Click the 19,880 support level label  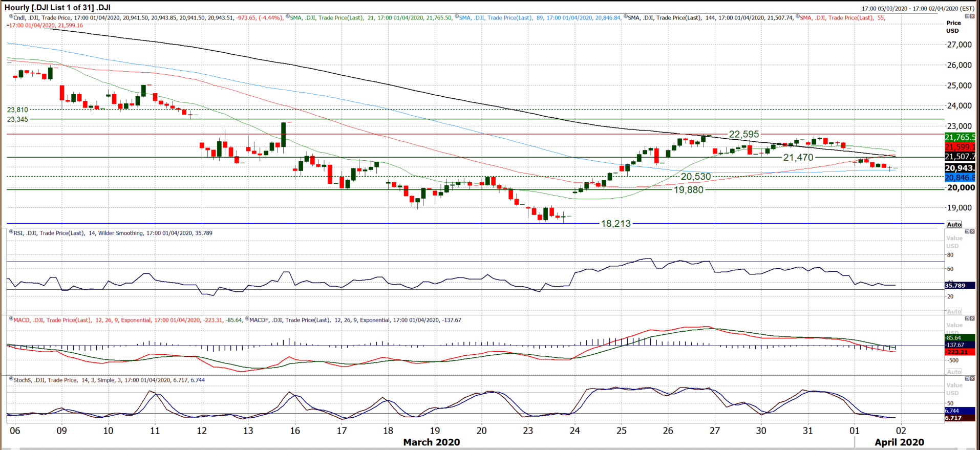point(689,190)
